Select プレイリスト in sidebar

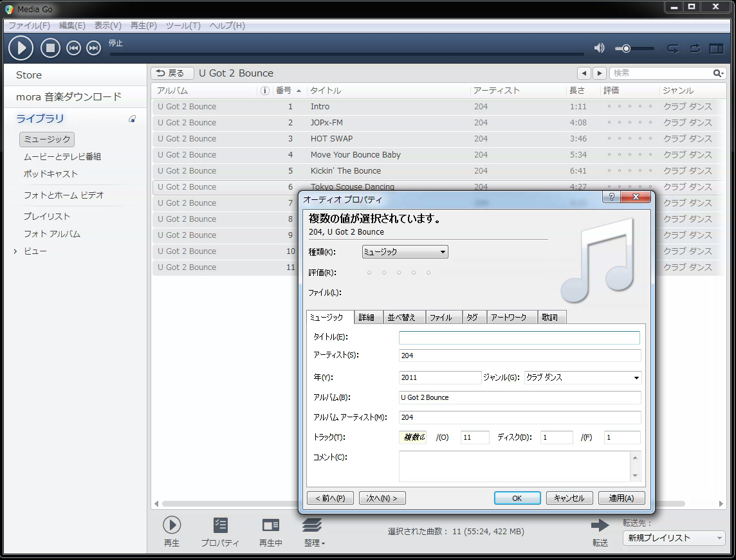pyautogui.click(x=47, y=216)
